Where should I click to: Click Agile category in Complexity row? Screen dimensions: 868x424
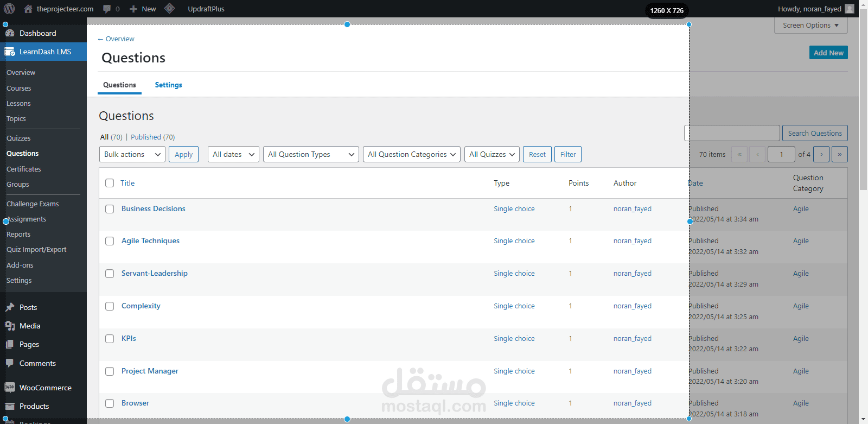pyautogui.click(x=801, y=306)
